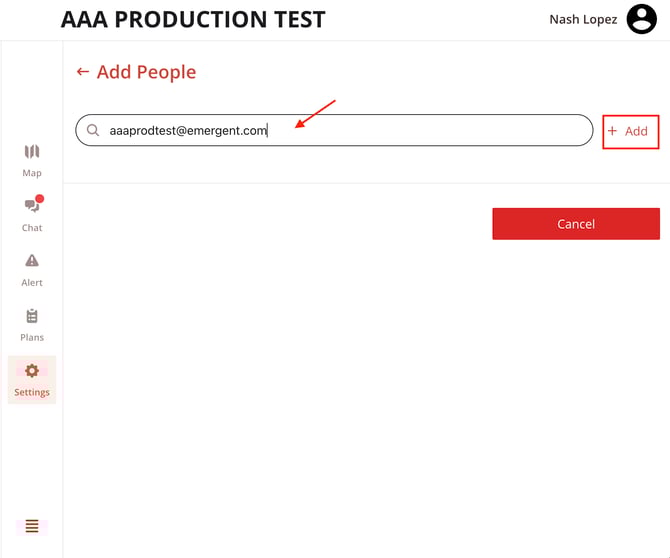Click the AAA PRODUCTION TEST title
670x558 pixels.
(193, 20)
